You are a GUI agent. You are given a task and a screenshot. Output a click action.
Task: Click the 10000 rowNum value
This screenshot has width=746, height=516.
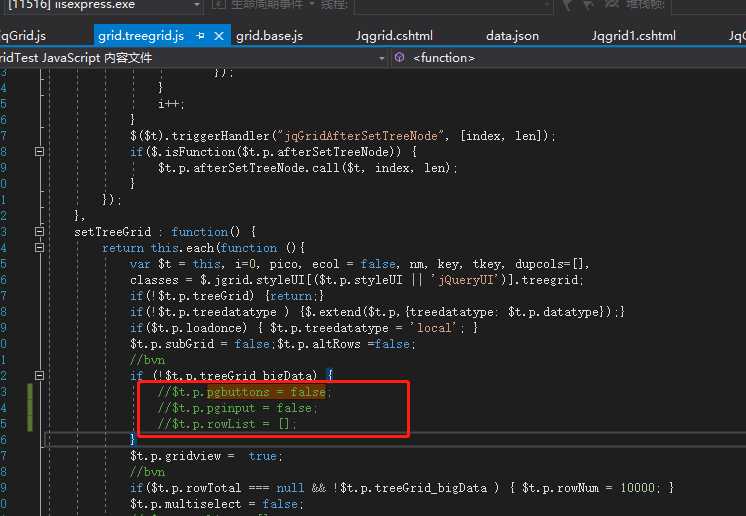click(638, 488)
